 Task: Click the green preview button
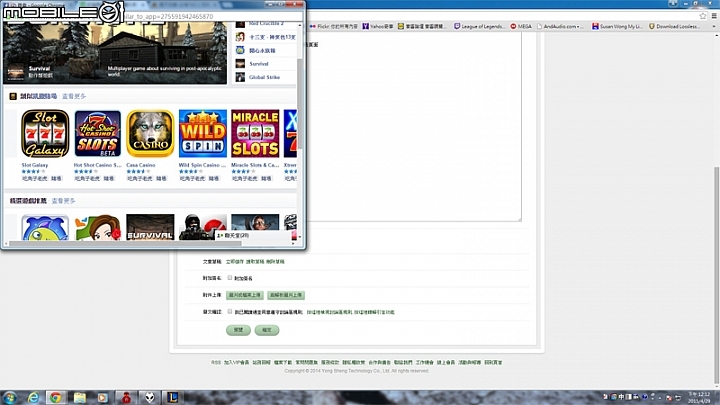pos(238,330)
